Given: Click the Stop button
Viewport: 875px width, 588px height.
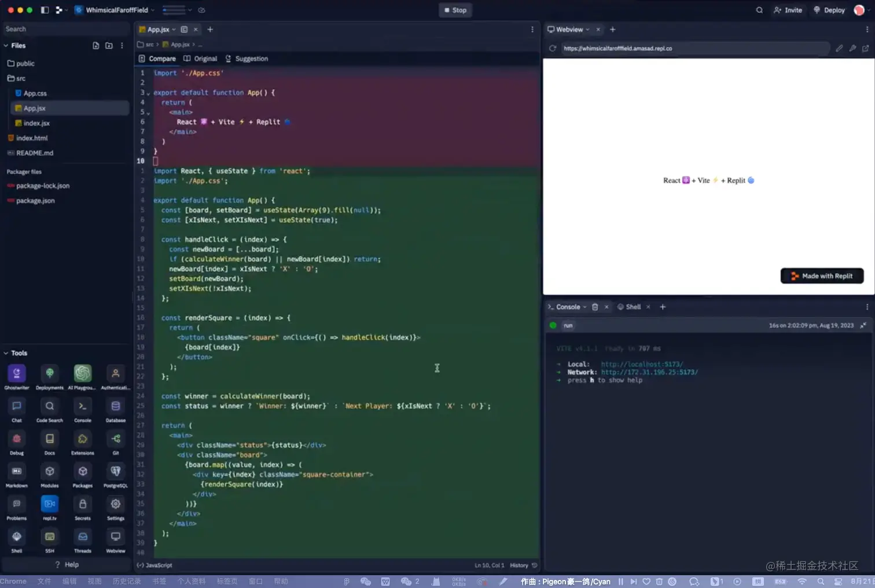Looking at the screenshot, I should [x=455, y=10].
